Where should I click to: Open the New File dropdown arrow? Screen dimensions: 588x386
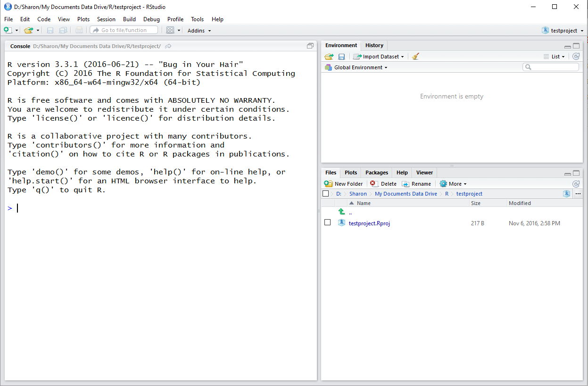point(17,31)
